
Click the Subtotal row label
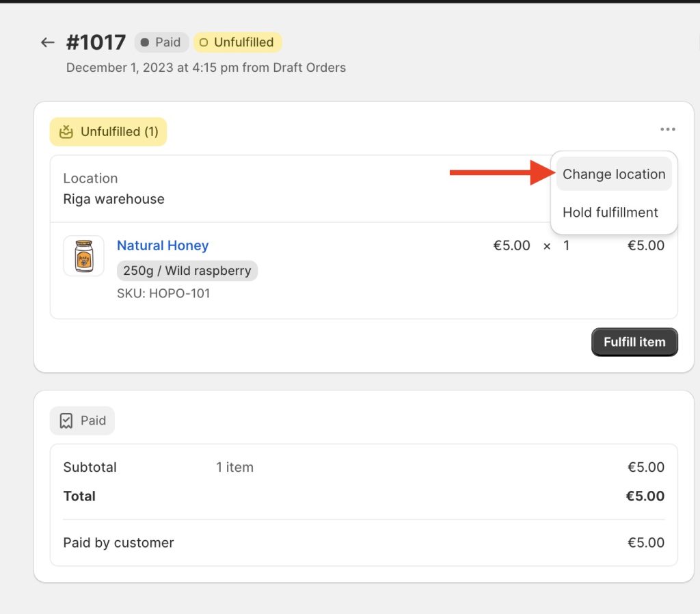90,468
